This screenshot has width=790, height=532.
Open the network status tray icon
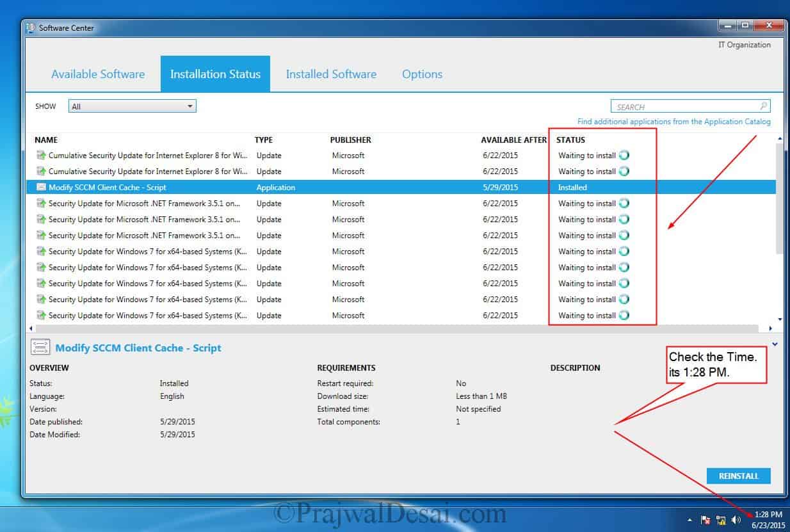pyautogui.click(x=721, y=519)
